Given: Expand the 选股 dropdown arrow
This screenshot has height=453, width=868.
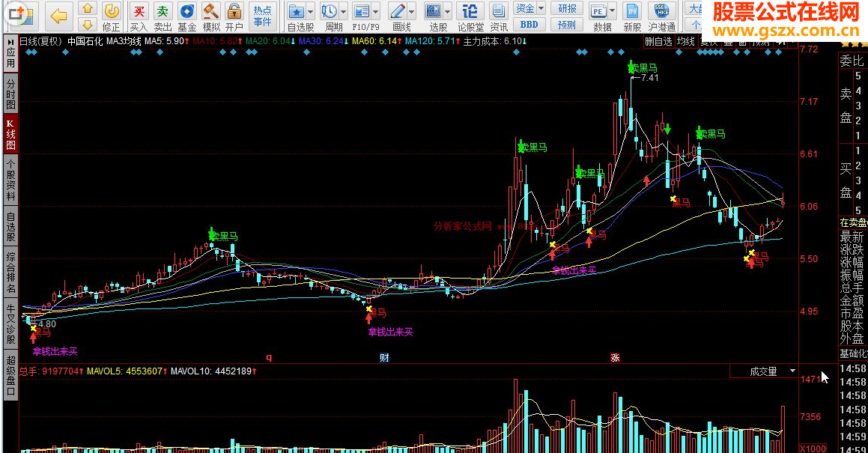Looking at the screenshot, I should (x=447, y=11).
